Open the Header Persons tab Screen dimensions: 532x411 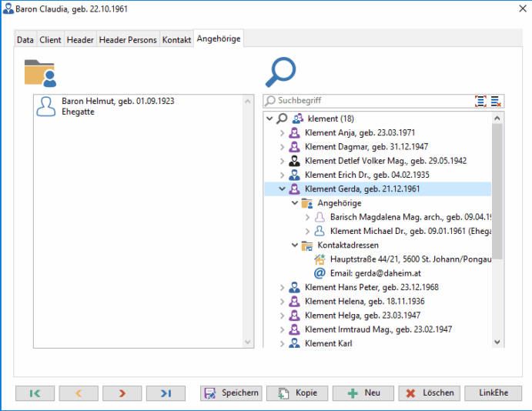pos(127,40)
